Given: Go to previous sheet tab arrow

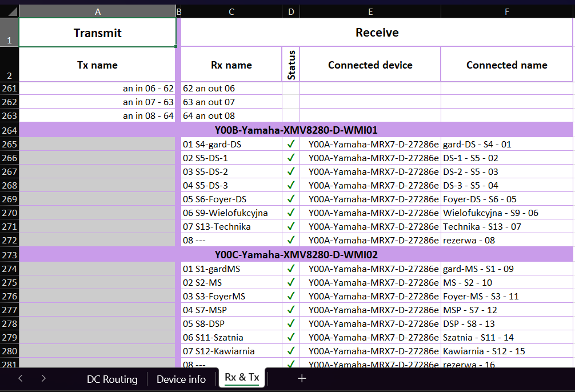Looking at the screenshot, I should click(x=21, y=378).
